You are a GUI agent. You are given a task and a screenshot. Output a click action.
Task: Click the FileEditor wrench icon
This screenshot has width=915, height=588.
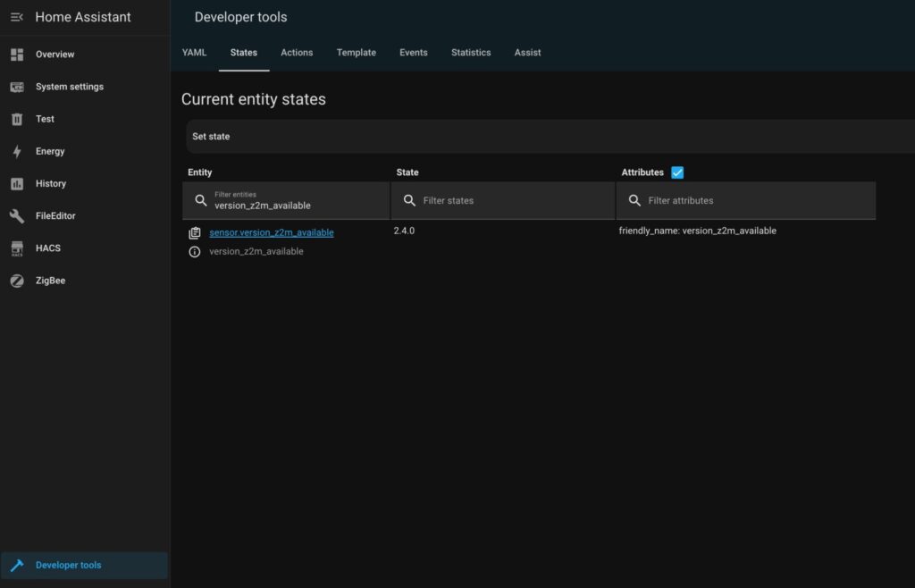[x=17, y=216]
